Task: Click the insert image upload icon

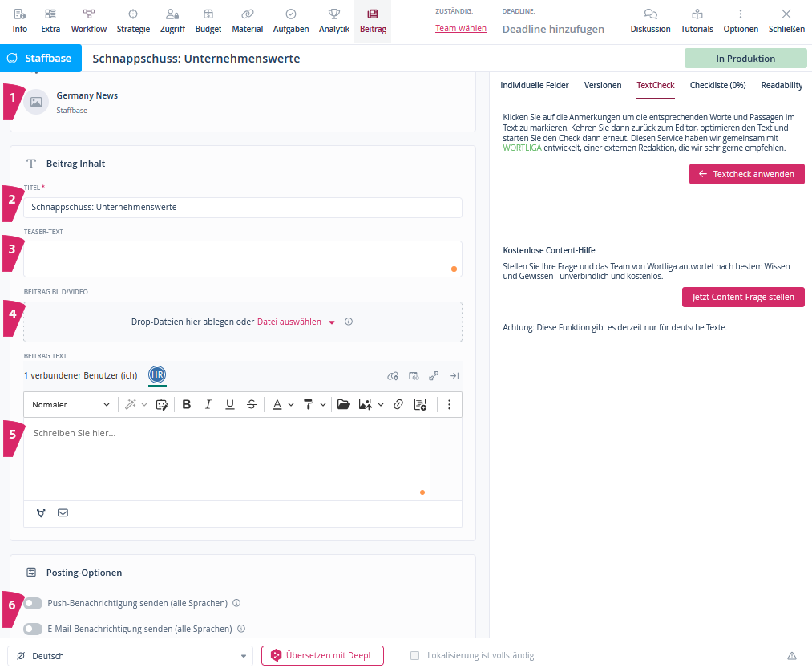Action: 365,404
